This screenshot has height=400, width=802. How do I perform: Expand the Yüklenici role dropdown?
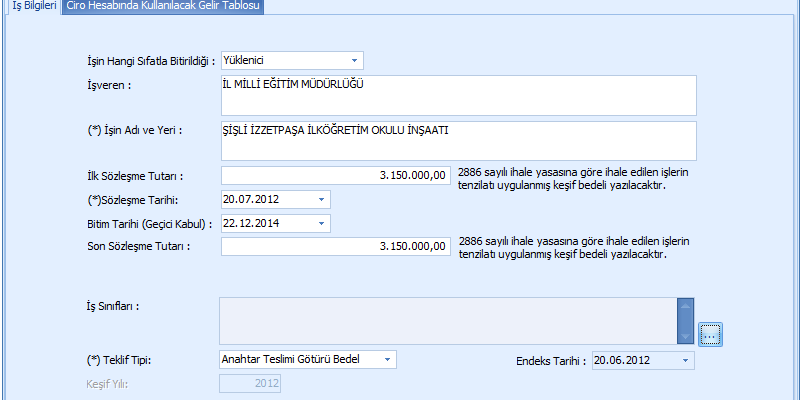coord(354,61)
